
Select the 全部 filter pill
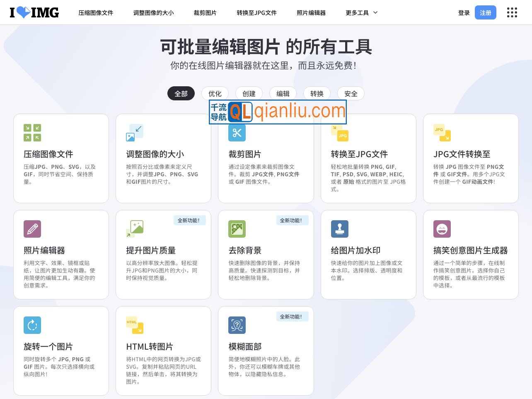[x=181, y=93]
